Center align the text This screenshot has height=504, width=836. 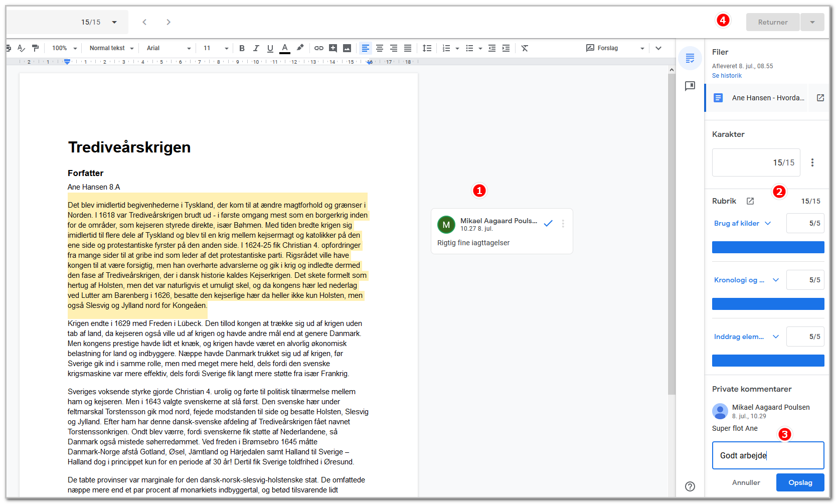(380, 48)
